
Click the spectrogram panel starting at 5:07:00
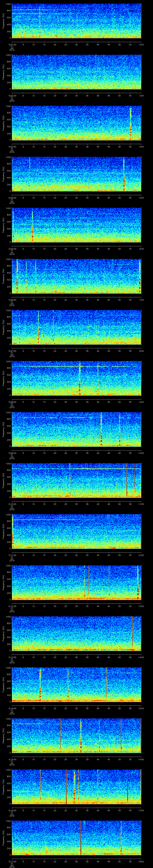tap(77, 327)
